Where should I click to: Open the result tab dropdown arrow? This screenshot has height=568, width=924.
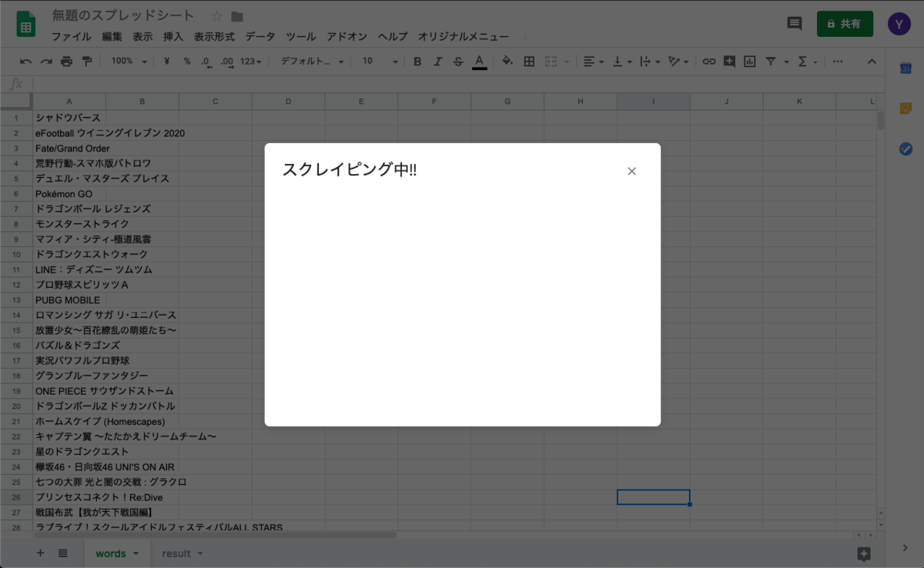[200, 553]
